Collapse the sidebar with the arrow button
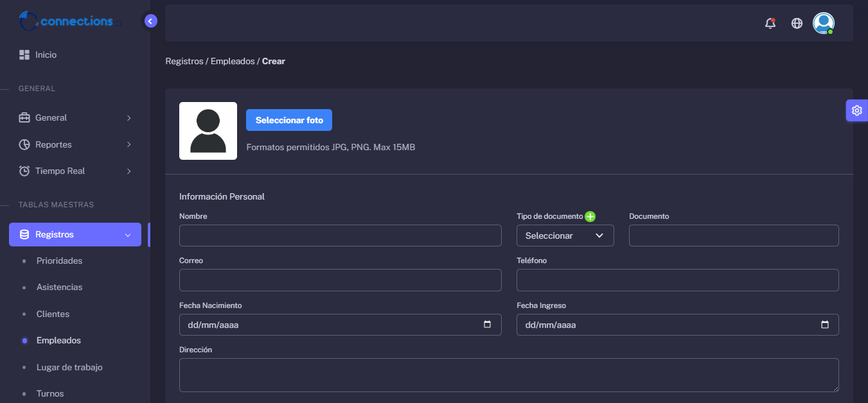 pyautogui.click(x=151, y=21)
